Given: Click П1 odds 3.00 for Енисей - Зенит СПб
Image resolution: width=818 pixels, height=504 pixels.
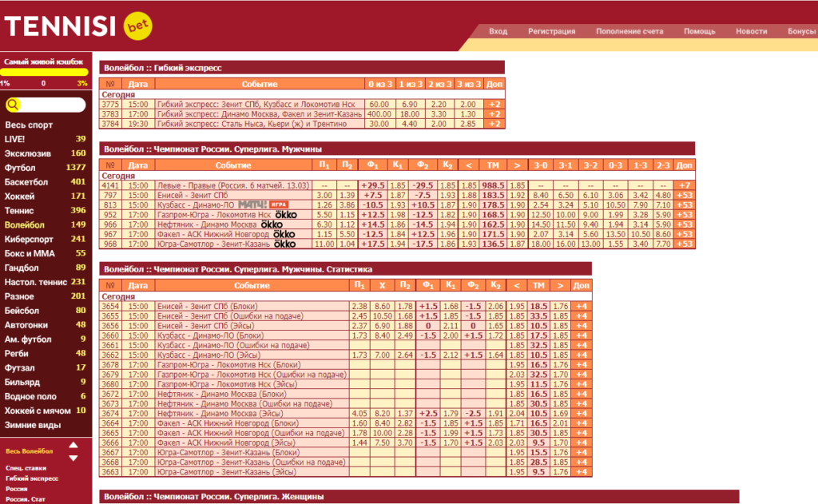Looking at the screenshot, I should click(324, 195).
